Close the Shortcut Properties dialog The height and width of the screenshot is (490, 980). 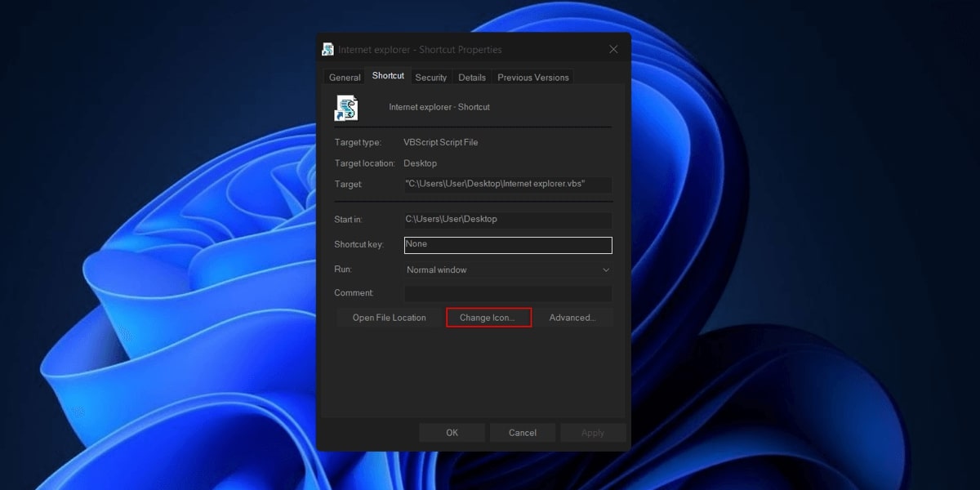(613, 49)
